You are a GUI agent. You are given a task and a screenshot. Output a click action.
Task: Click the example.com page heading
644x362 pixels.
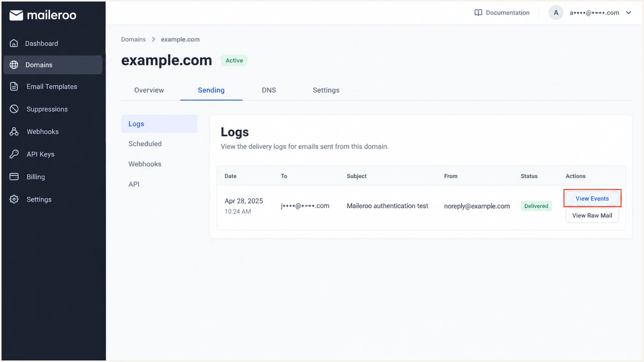point(166,60)
